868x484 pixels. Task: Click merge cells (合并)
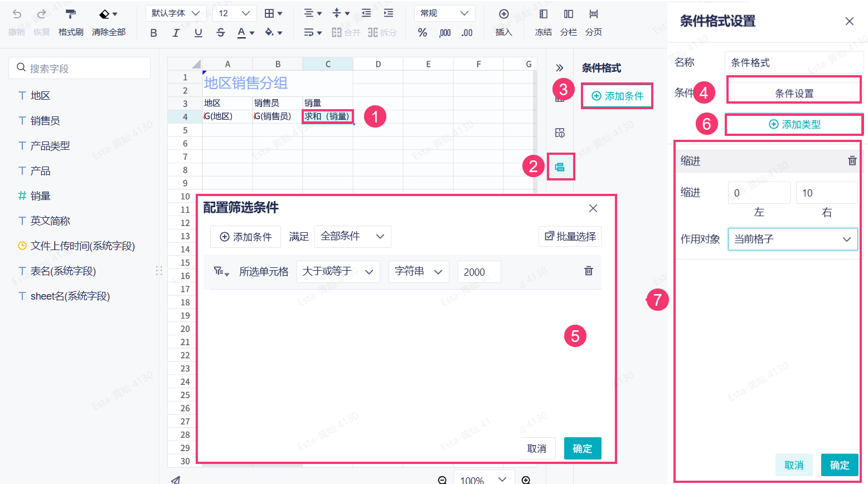tap(346, 33)
